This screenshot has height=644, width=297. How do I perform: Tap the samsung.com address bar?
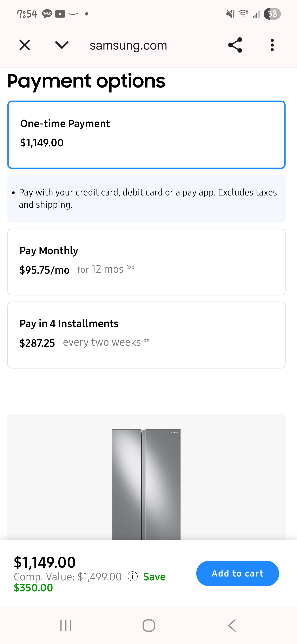tap(128, 45)
